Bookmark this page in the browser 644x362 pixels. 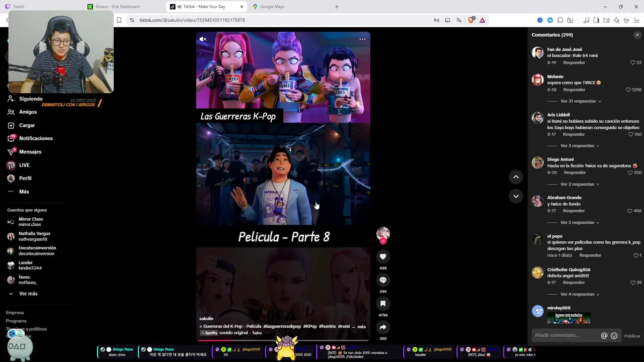(x=119, y=20)
